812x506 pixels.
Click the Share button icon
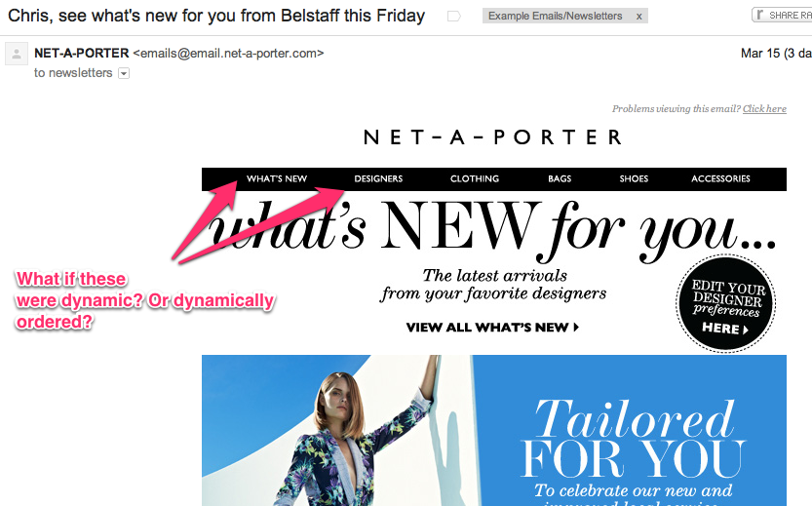click(x=758, y=16)
